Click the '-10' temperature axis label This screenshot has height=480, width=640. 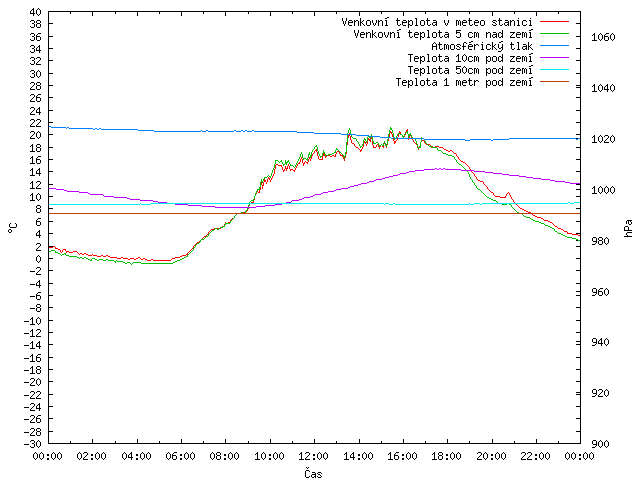tap(33, 321)
